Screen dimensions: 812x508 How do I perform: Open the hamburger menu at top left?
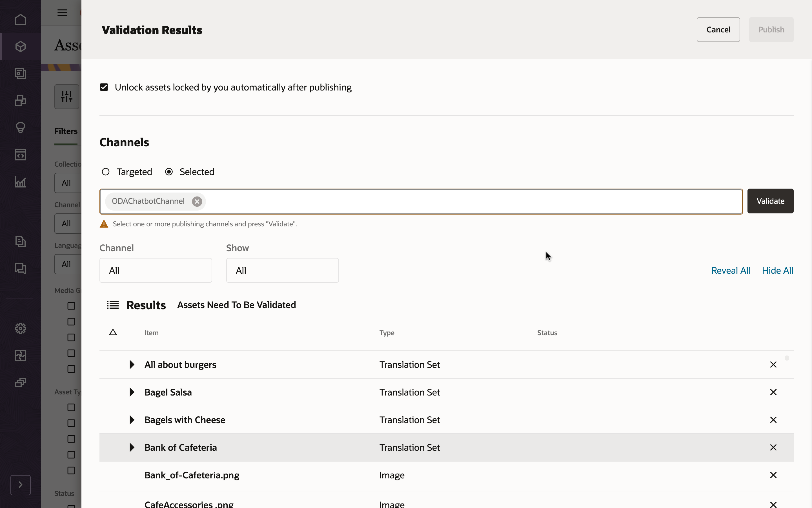pos(62,13)
